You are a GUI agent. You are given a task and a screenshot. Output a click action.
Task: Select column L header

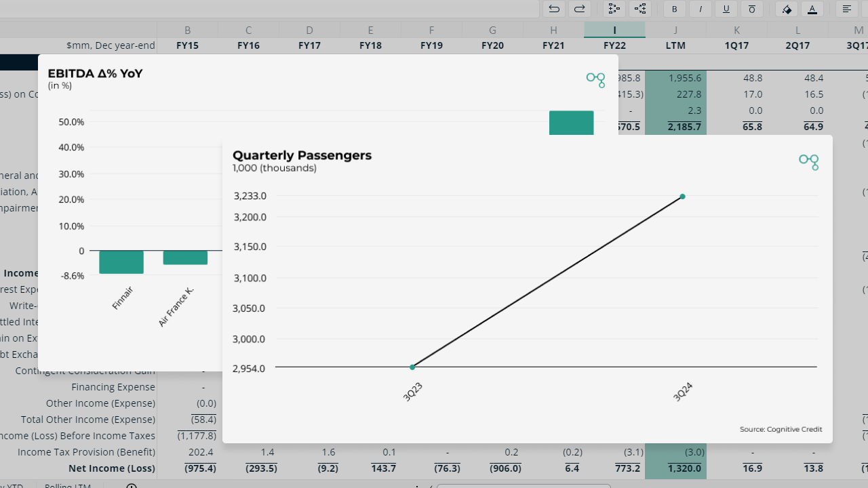tap(798, 30)
